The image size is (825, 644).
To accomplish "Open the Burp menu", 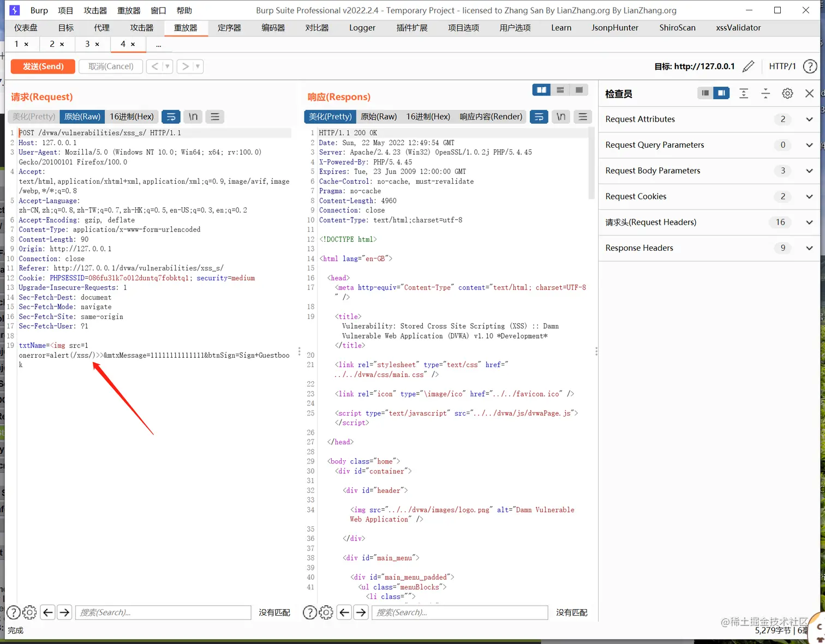I will pyautogui.click(x=39, y=10).
